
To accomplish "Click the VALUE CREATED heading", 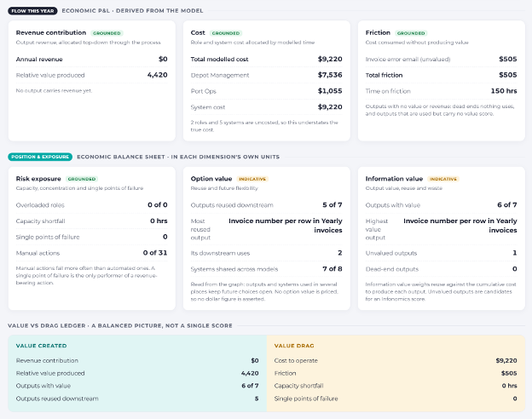I will (42, 346).
